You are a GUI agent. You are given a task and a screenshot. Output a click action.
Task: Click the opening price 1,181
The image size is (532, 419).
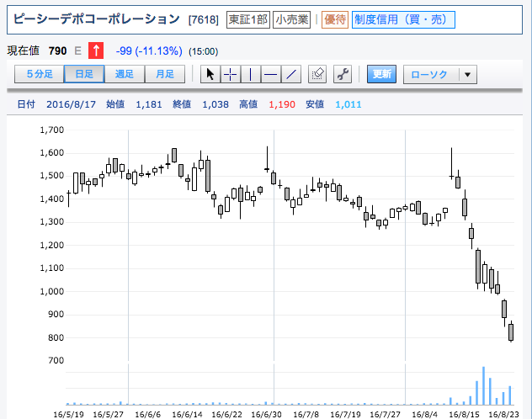(149, 104)
